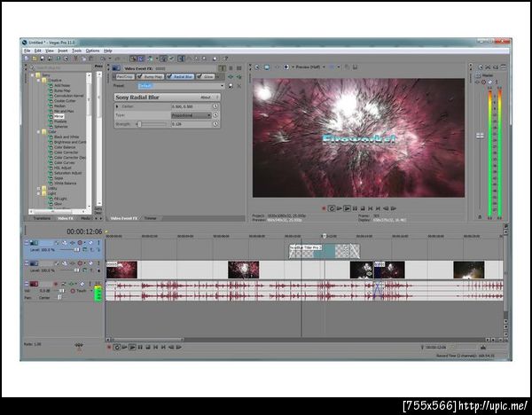
Task: Switch to the Trimmer tab
Action: 151,218
